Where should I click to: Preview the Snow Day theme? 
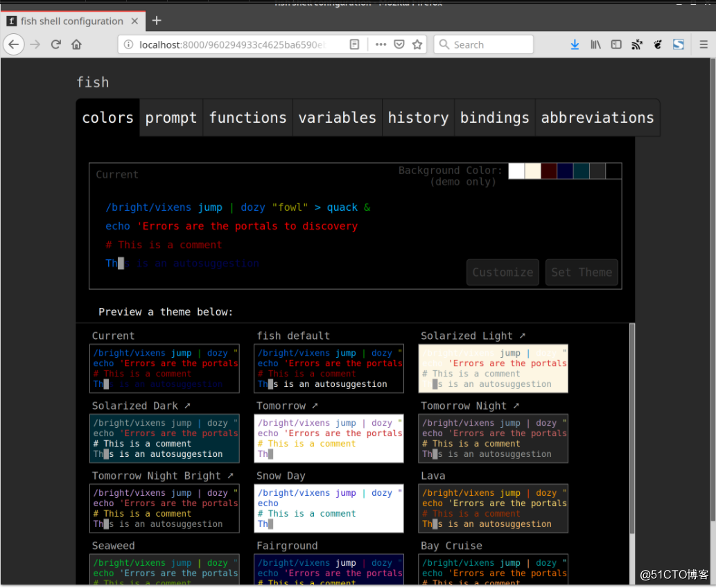[329, 508]
